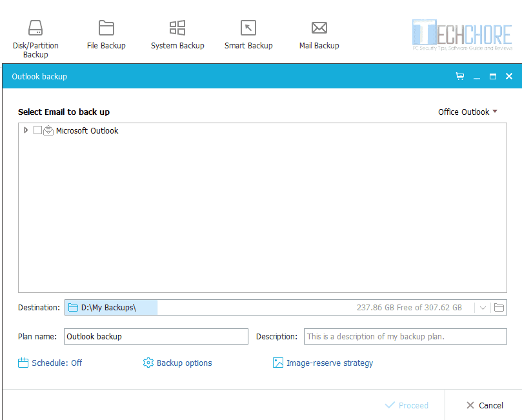Click the shopping cart icon
The width and height of the screenshot is (522, 420).
coord(460,76)
